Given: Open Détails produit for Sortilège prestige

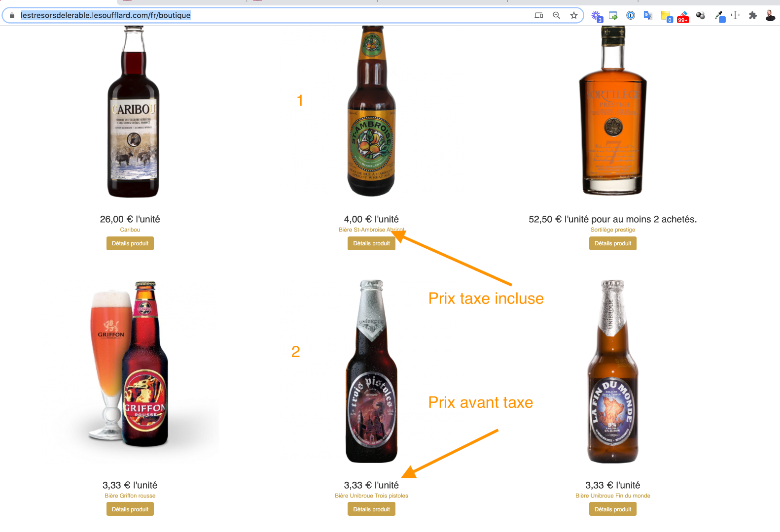Looking at the screenshot, I should click(x=613, y=243).
